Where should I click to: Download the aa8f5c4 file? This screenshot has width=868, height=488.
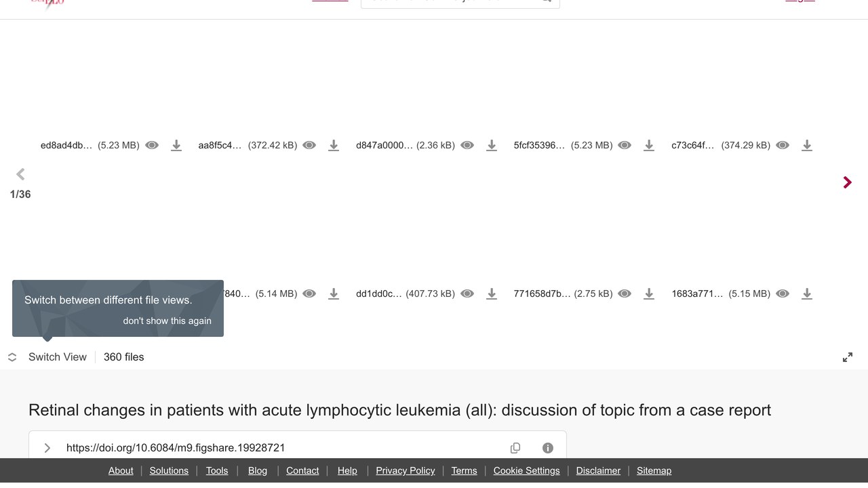[334, 145]
